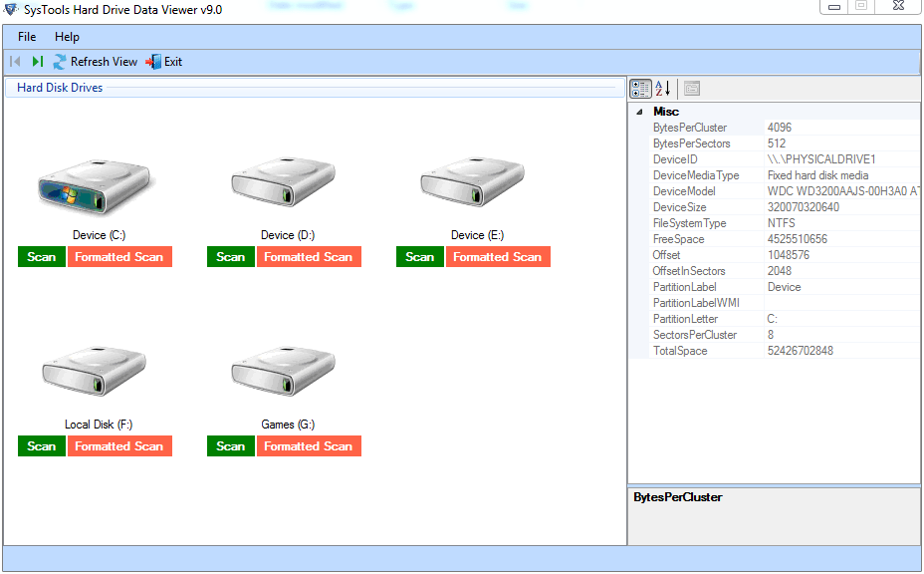
Task: Run Formatted Scan on Device (D:)
Action: 309,257
